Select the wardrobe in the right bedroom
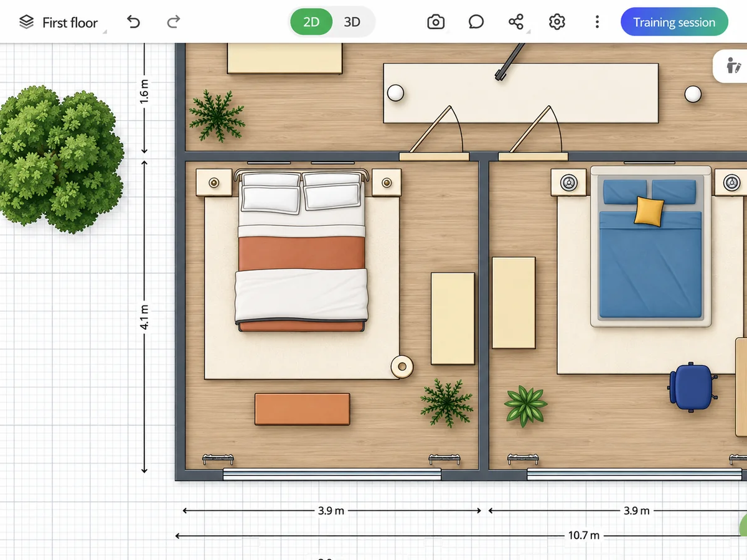747x560 pixels. tap(514, 303)
